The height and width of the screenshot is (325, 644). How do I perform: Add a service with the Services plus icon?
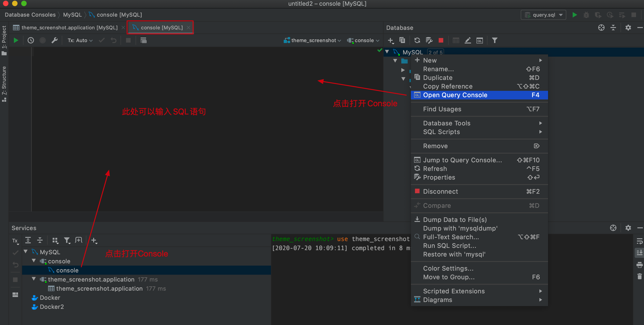[94, 240]
